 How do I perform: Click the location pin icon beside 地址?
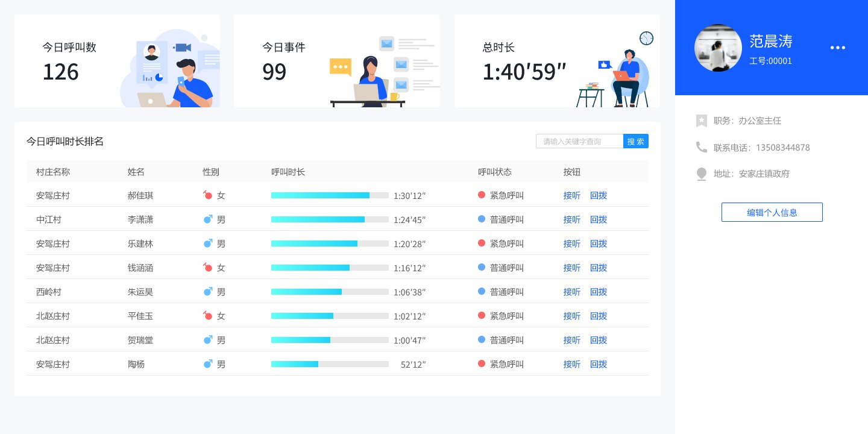pos(701,174)
